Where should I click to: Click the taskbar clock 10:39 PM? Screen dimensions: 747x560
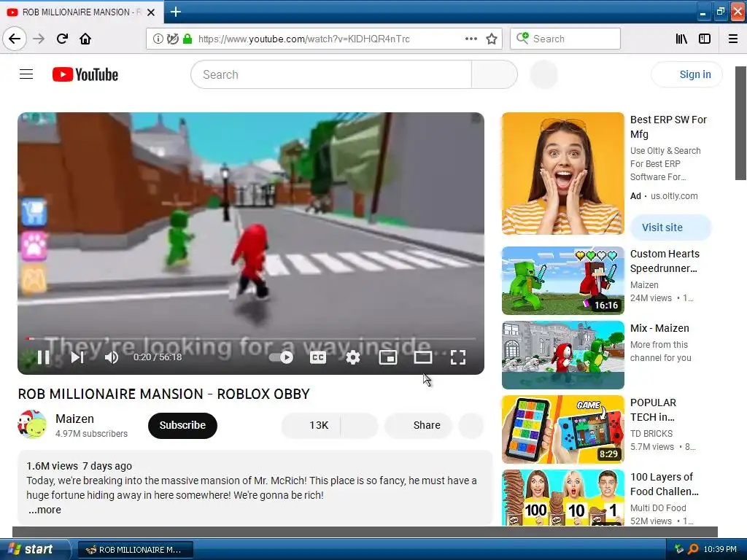click(720, 549)
